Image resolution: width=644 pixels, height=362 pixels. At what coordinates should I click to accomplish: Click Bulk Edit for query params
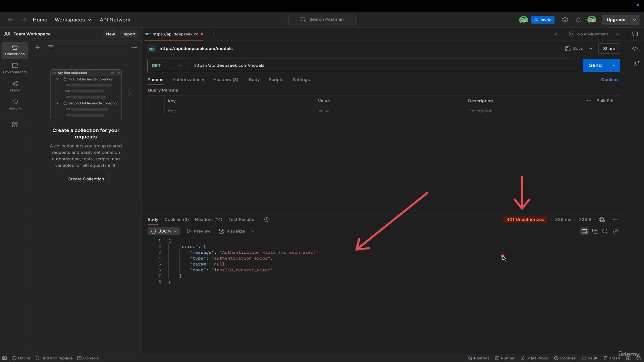[x=605, y=101]
